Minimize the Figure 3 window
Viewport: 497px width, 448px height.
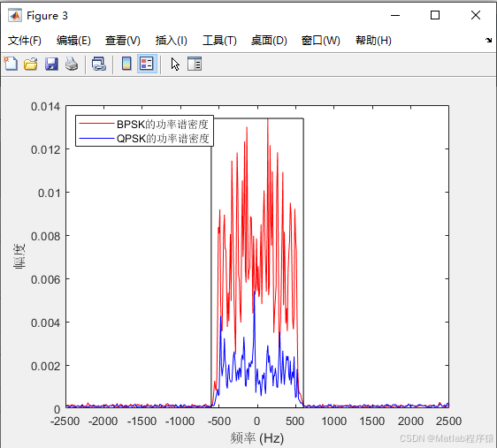coord(395,15)
